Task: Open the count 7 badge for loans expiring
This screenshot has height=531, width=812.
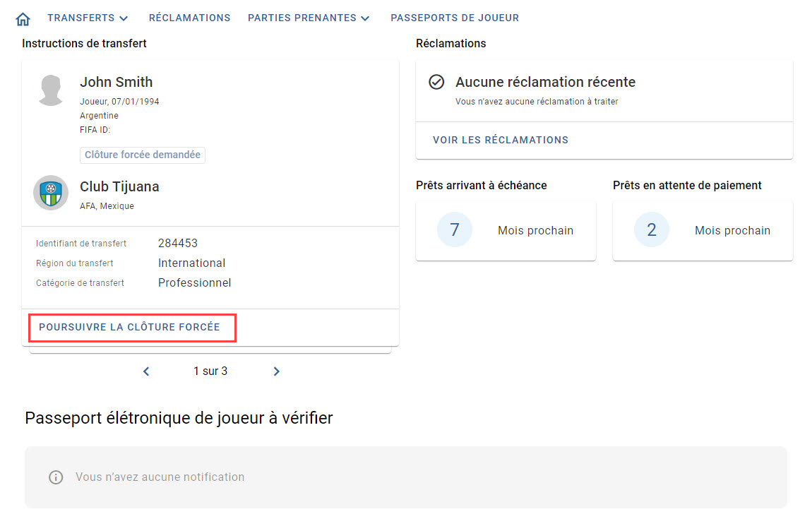Action: (x=455, y=229)
